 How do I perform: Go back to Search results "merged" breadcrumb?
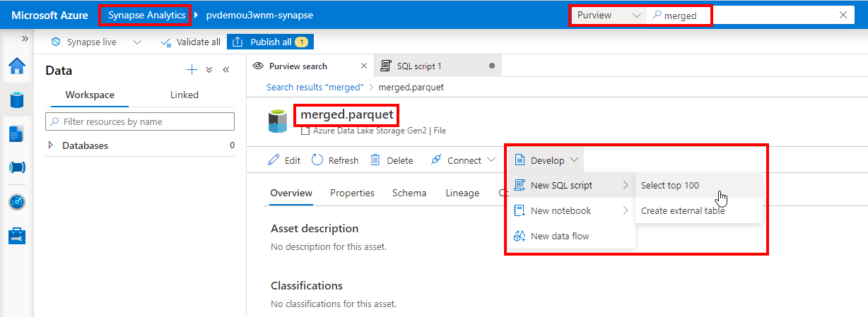point(315,87)
